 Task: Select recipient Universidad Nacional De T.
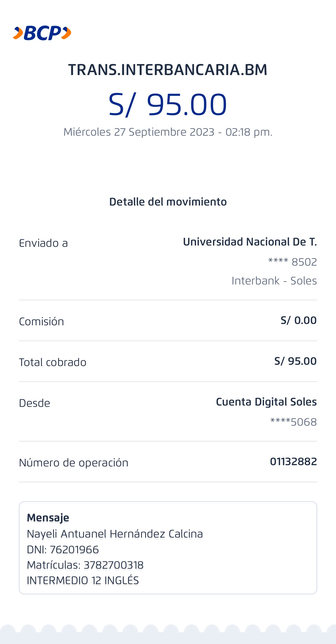coord(250,242)
